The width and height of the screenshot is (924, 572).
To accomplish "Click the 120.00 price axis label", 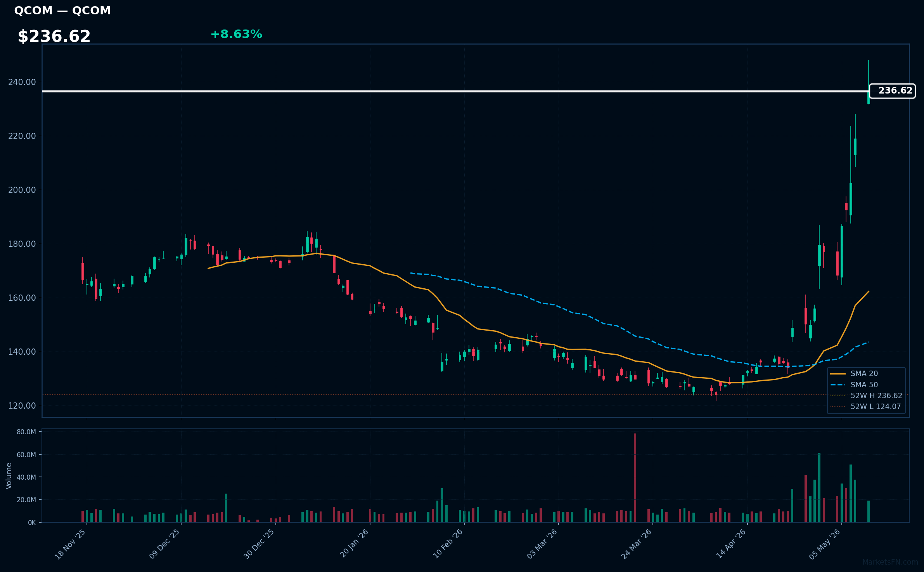I will tap(22, 406).
